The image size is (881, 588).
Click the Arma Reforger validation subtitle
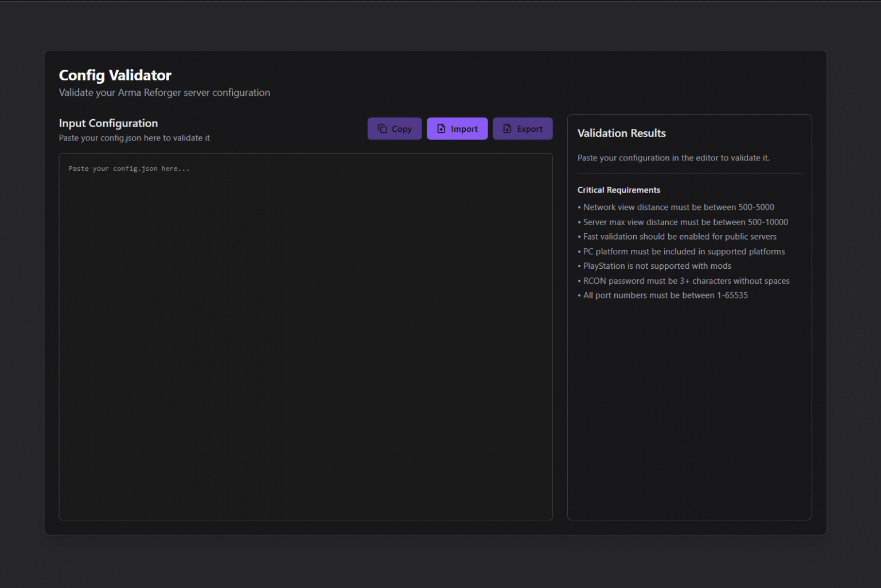pyautogui.click(x=164, y=92)
